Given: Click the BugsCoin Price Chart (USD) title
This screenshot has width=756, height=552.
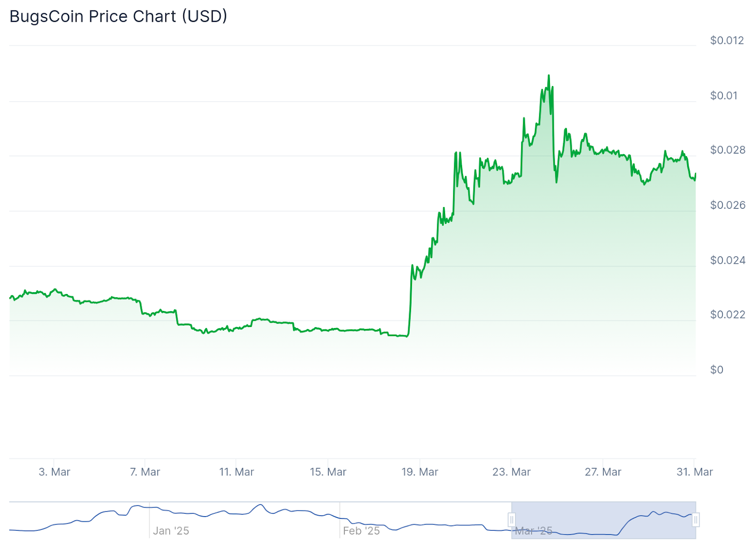Looking at the screenshot, I should (x=118, y=17).
